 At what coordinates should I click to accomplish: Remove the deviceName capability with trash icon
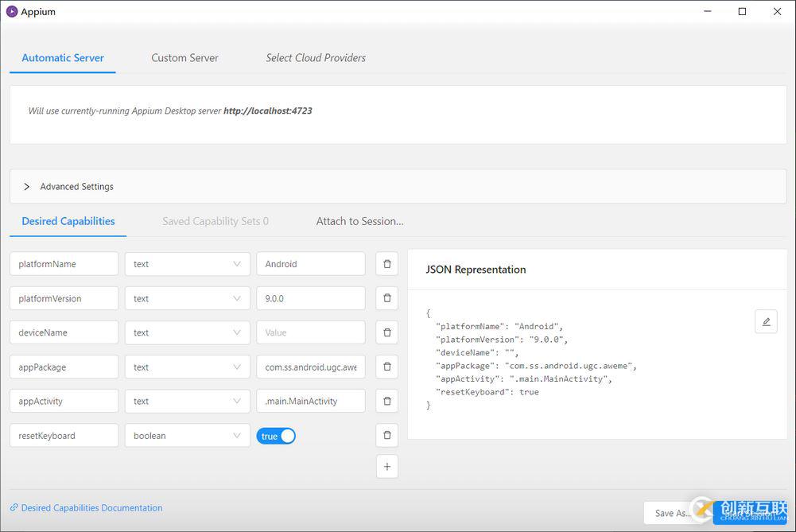387,332
